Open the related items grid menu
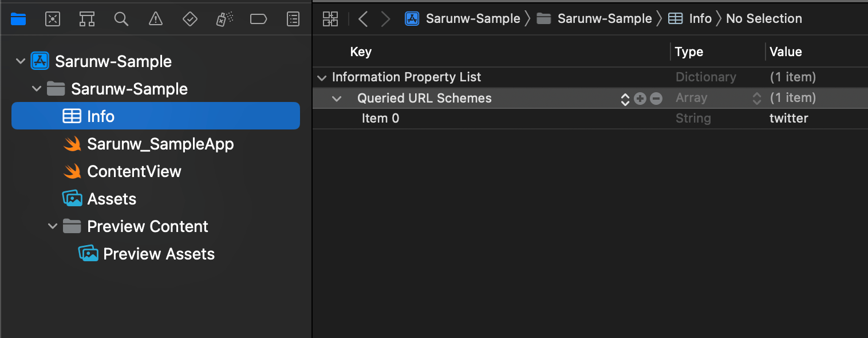The width and height of the screenshot is (868, 338). pos(330,19)
